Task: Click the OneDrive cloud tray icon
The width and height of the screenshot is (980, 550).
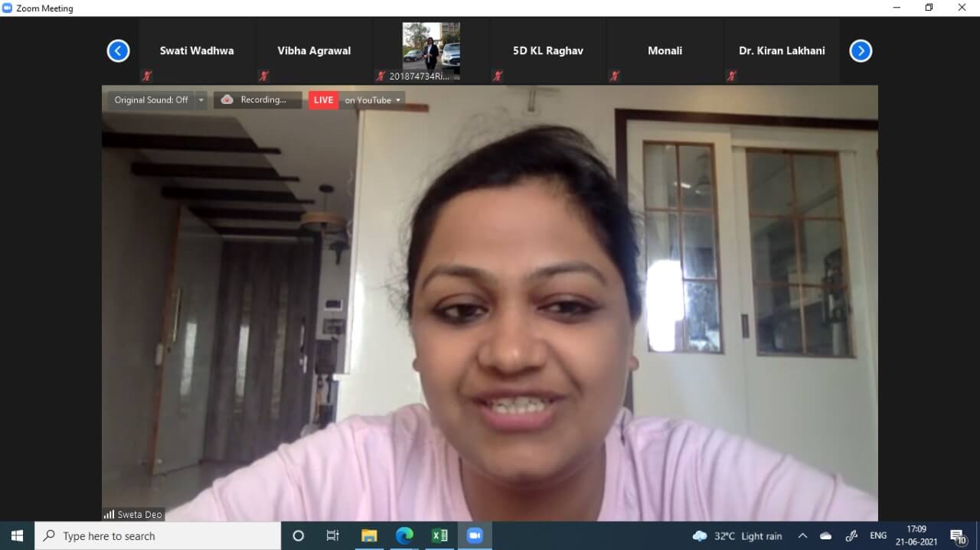Action: point(826,535)
